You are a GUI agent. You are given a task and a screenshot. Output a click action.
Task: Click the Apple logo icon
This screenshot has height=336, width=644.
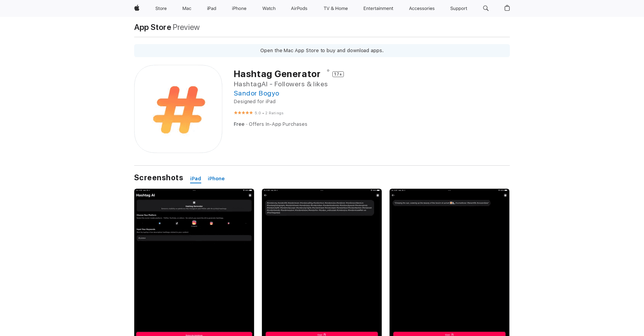tap(137, 8)
